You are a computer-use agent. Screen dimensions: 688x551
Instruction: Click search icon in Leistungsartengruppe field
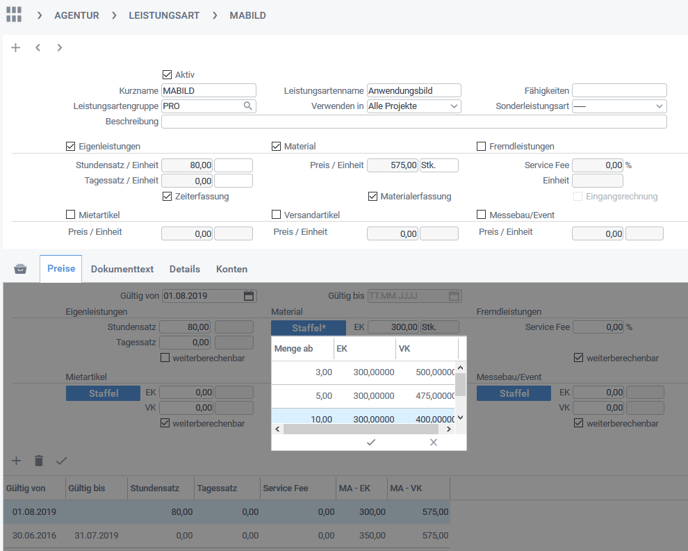coord(248,106)
